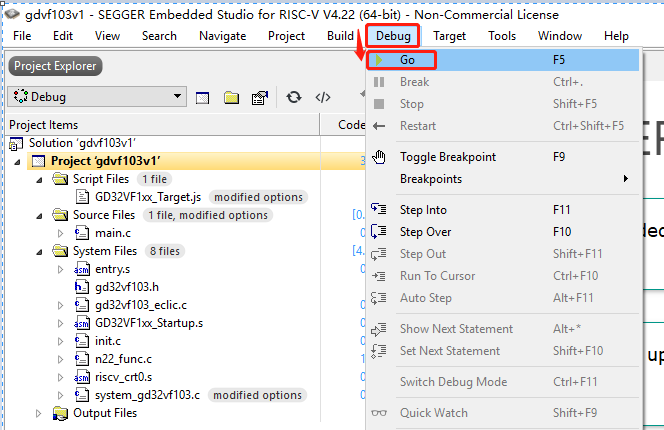664x430 pixels.
Task: Open the Edit menu
Action: (63, 36)
